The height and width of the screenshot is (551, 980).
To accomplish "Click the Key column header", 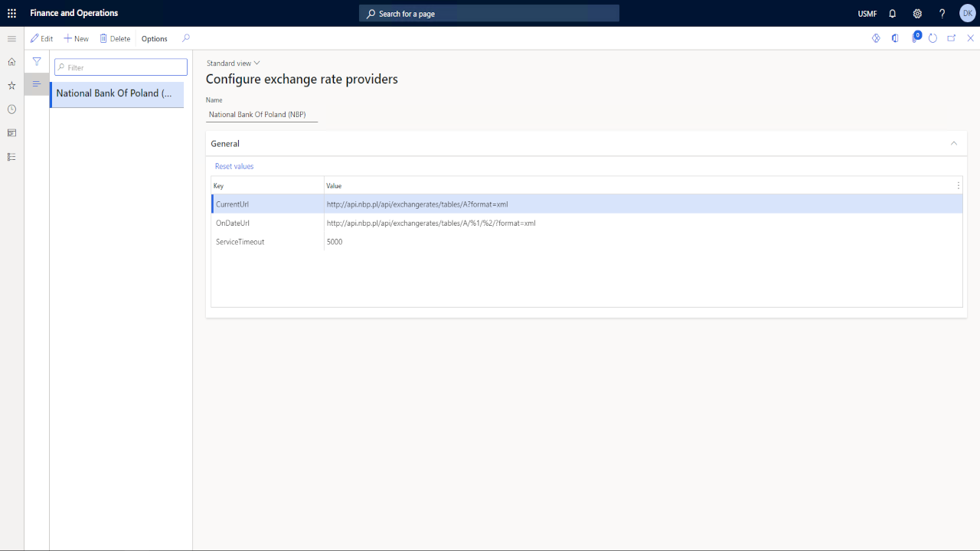I will click(267, 185).
